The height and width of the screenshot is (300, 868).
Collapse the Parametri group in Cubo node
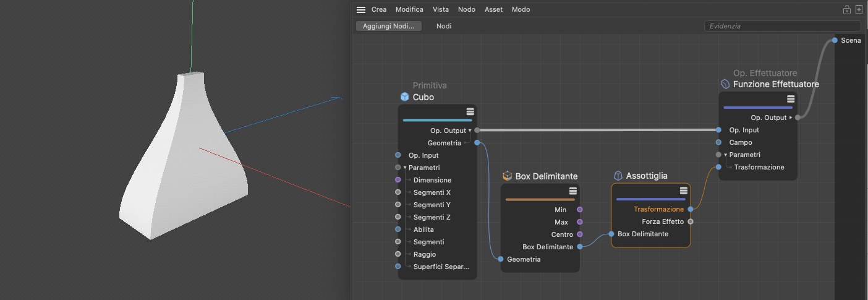(405, 168)
